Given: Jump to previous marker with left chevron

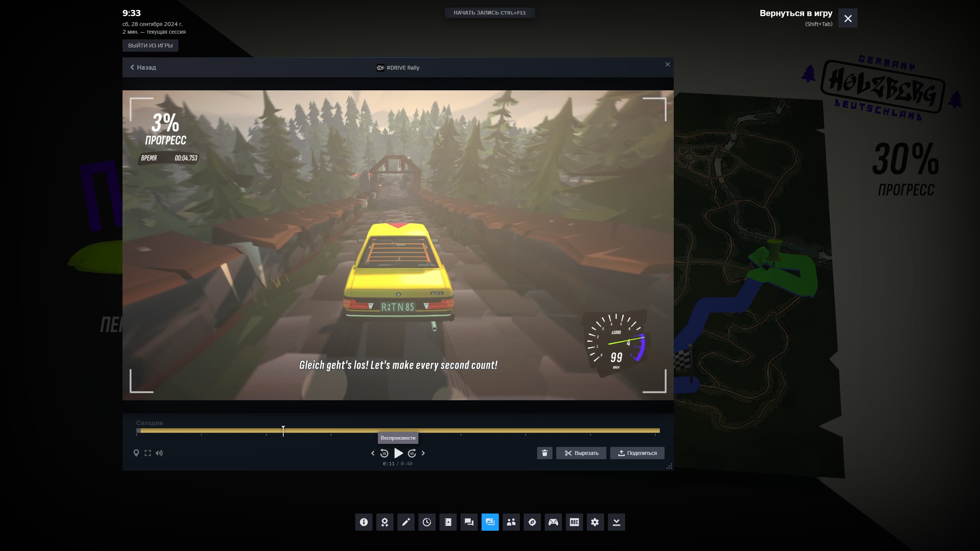Looking at the screenshot, I should point(373,453).
